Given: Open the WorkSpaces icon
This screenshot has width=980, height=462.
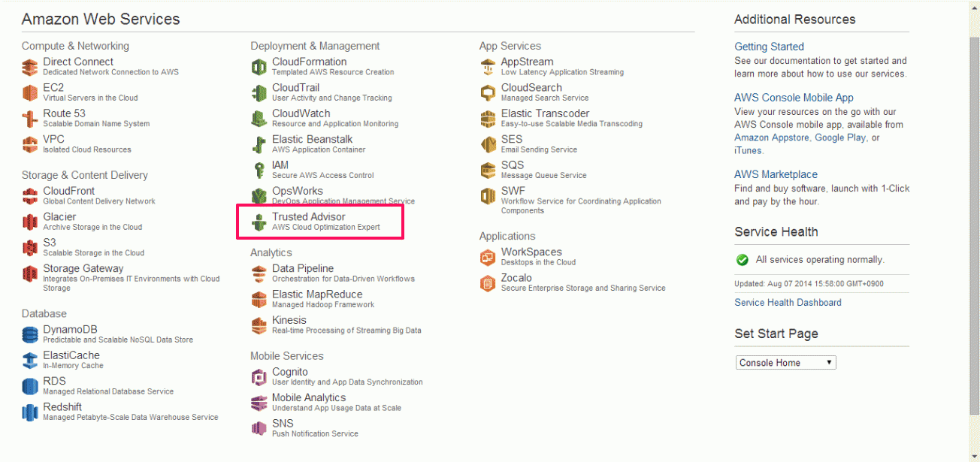Looking at the screenshot, I should pos(488,258).
